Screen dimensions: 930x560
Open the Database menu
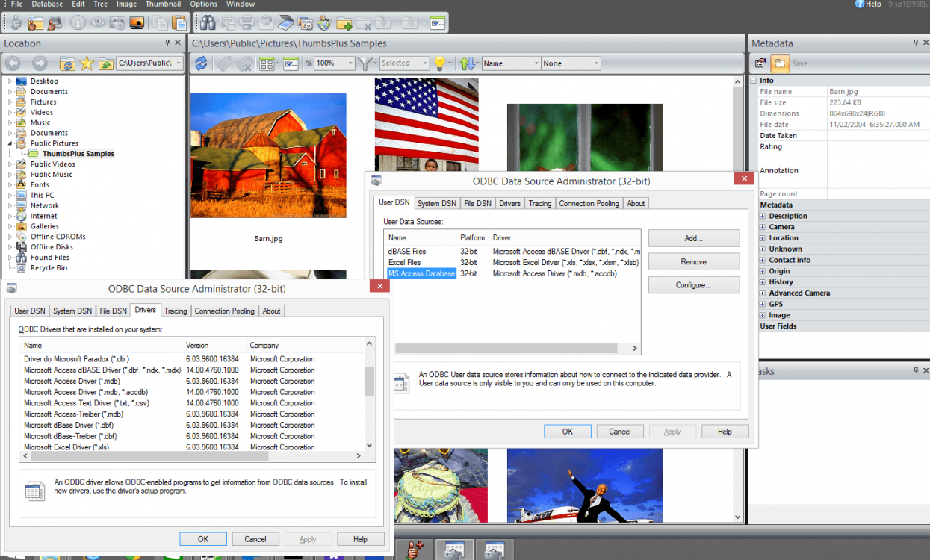click(47, 4)
